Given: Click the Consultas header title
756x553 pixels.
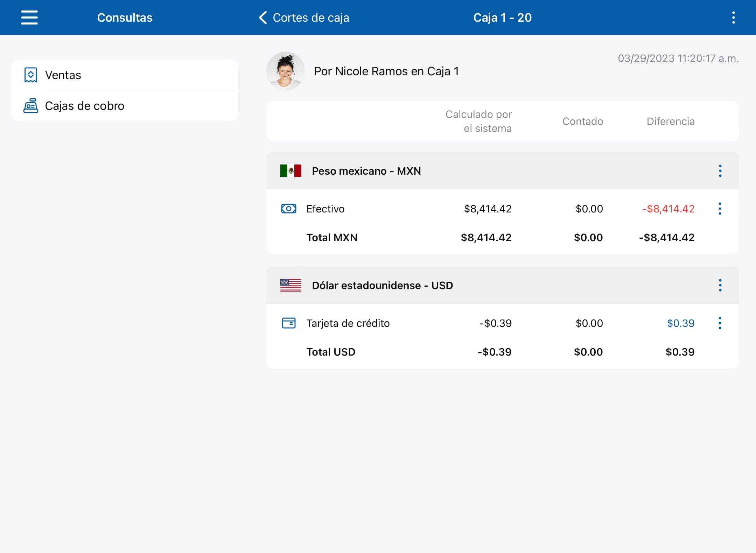Looking at the screenshot, I should (125, 17).
